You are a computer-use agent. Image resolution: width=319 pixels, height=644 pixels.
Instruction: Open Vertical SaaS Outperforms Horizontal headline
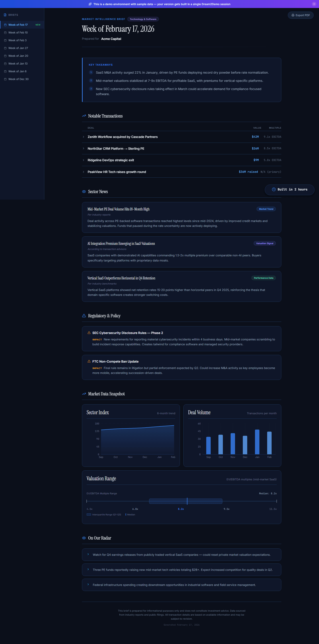click(121, 278)
